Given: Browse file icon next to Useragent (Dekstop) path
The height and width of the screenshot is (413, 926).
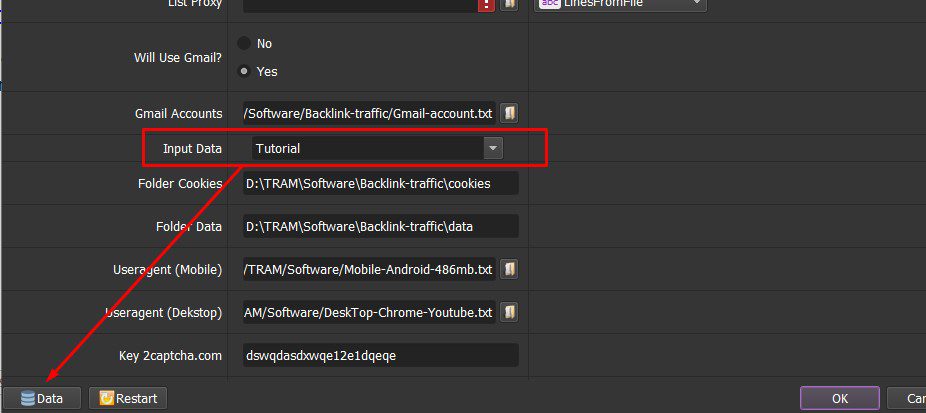Looking at the screenshot, I should click(509, 311).
